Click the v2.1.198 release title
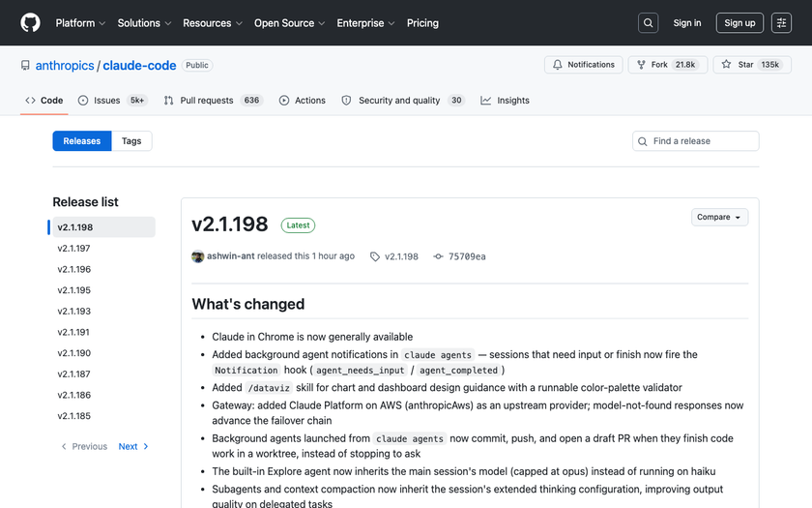Screen dimensions: 812x508 pos(230,224)
